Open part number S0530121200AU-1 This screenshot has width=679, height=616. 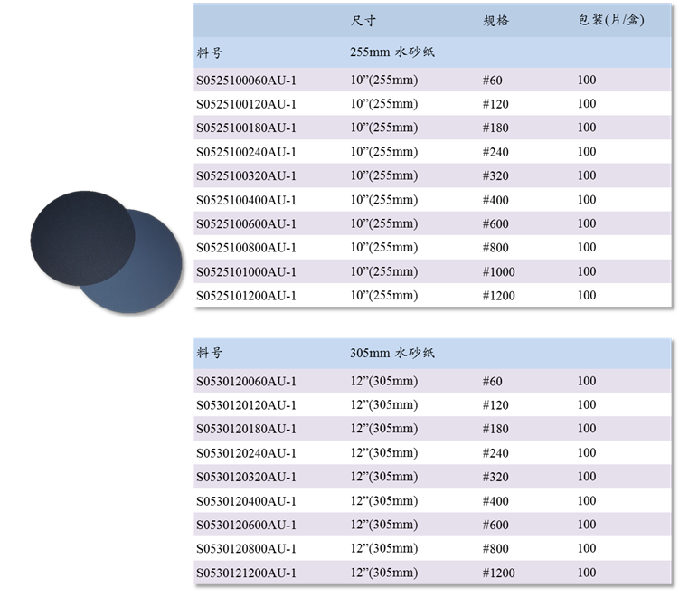pos(246,573)
